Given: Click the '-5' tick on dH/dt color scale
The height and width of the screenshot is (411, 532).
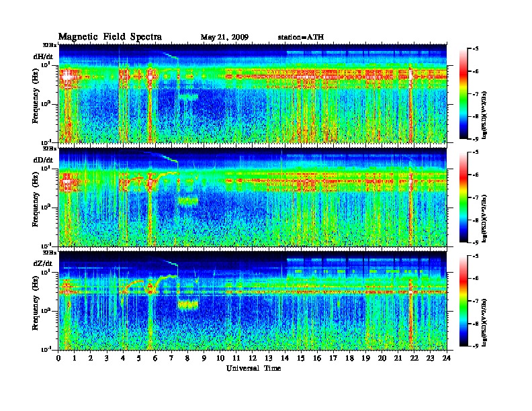Looking at the screenshot, I should [x=476, y=49].
